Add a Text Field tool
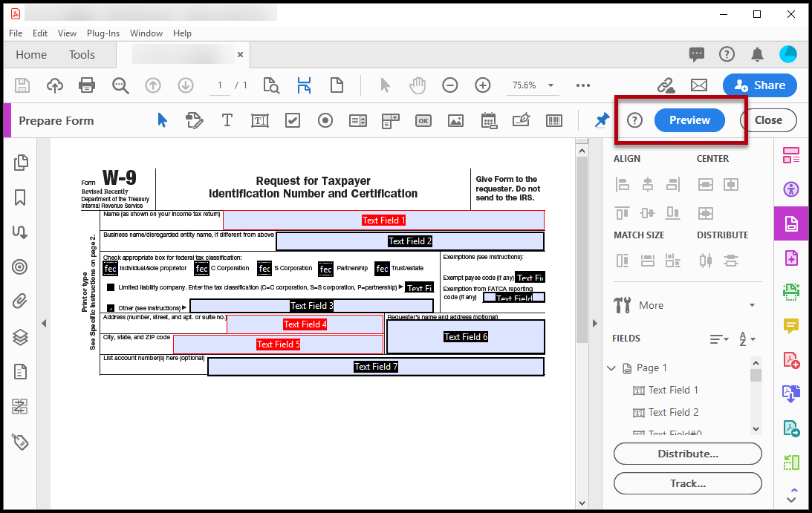812x513 pixels. pyautogui.click(x=260, y=120)
